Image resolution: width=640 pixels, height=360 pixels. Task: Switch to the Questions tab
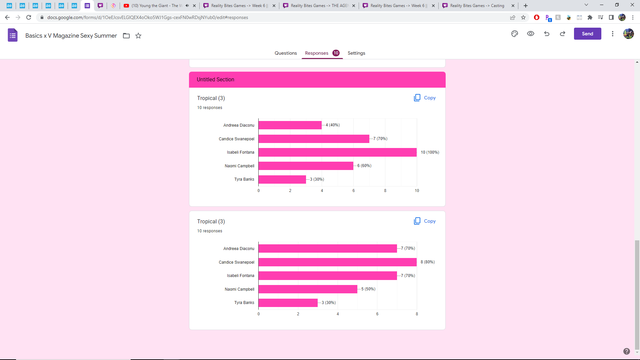coord(286,53)
